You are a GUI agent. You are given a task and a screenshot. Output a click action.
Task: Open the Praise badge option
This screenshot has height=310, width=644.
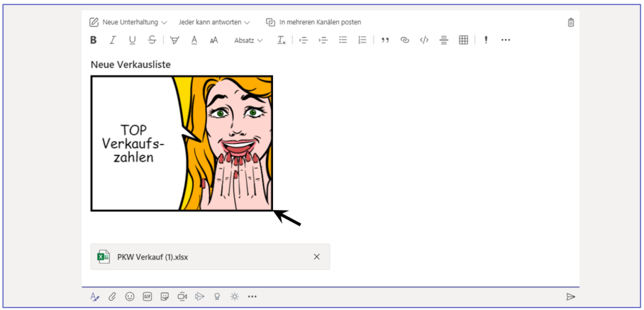[217, 296]
